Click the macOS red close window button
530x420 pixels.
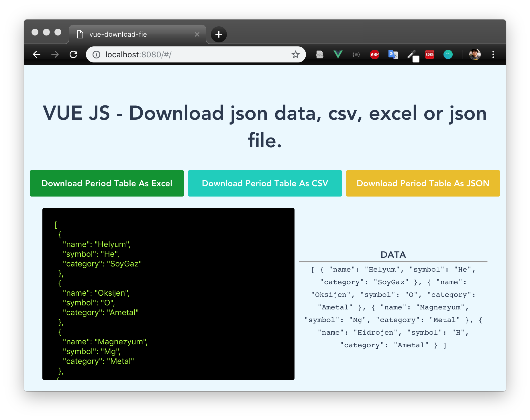pos(35,32)
